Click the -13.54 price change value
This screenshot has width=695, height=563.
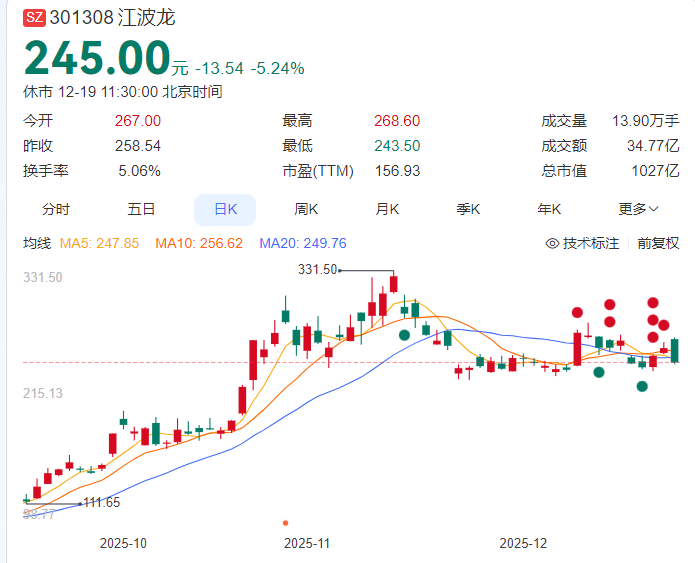pyautogui.click(x=219, y=69)
